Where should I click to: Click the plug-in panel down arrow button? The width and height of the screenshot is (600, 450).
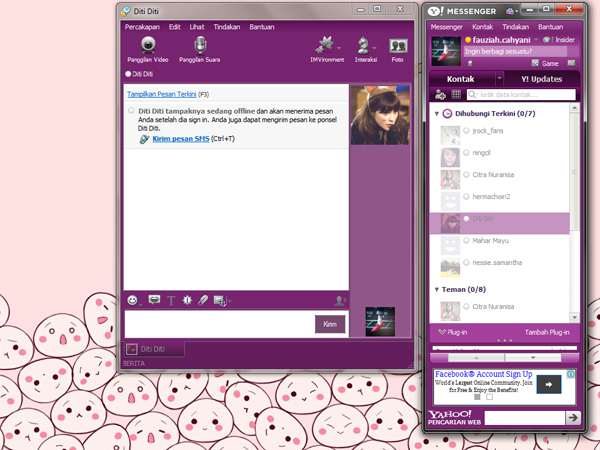point(533,358)
